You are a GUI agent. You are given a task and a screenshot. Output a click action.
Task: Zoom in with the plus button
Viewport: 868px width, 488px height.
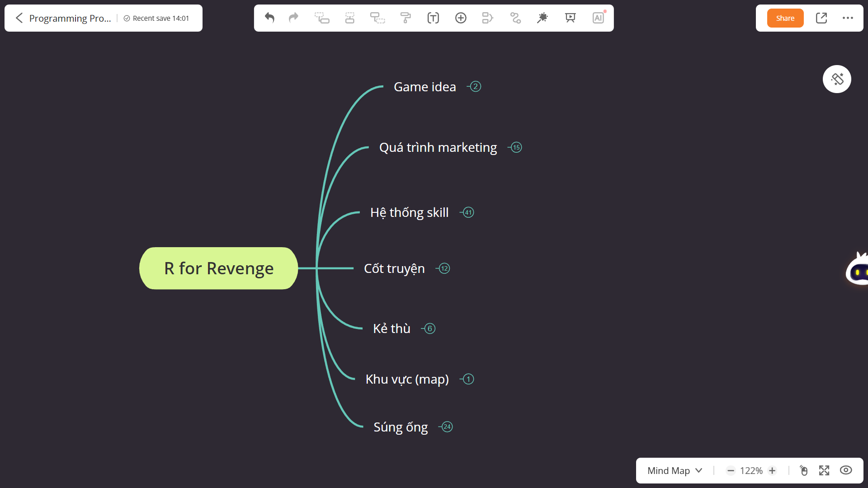click(772, 470)
